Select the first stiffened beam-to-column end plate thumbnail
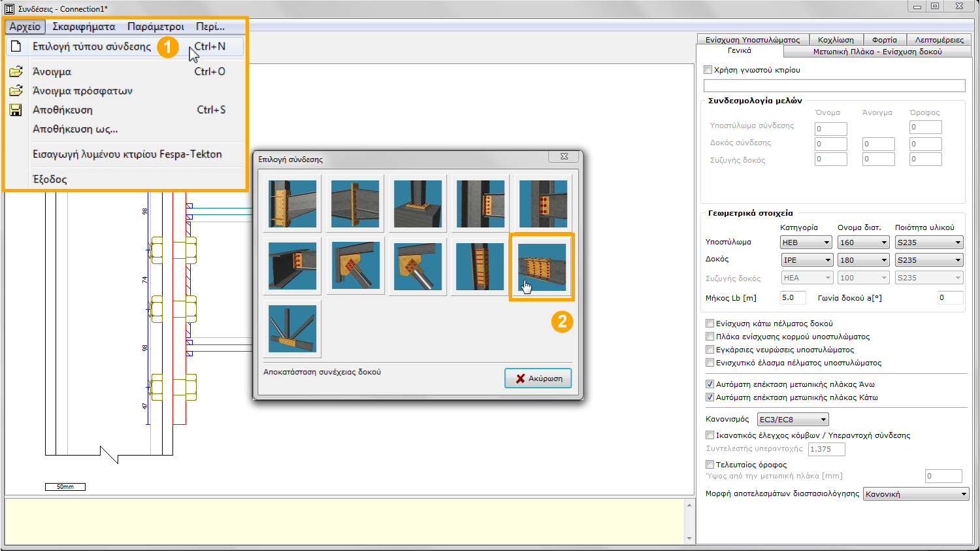Screen dimensions: 980x551 tap(293, 203)
